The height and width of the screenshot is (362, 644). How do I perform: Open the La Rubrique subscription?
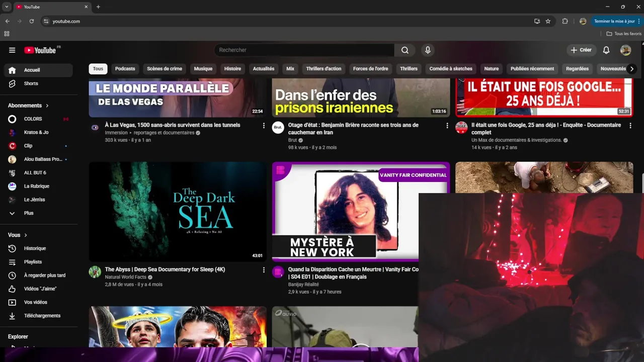click(x=38, y=186)
